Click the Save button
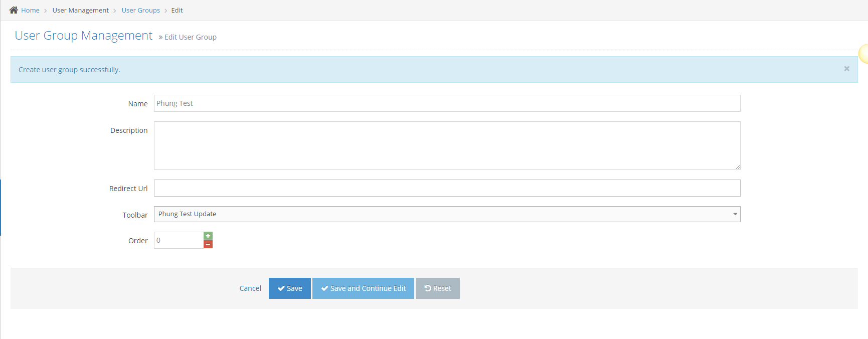Screen dimensions: 868x339 click(290, 288)
